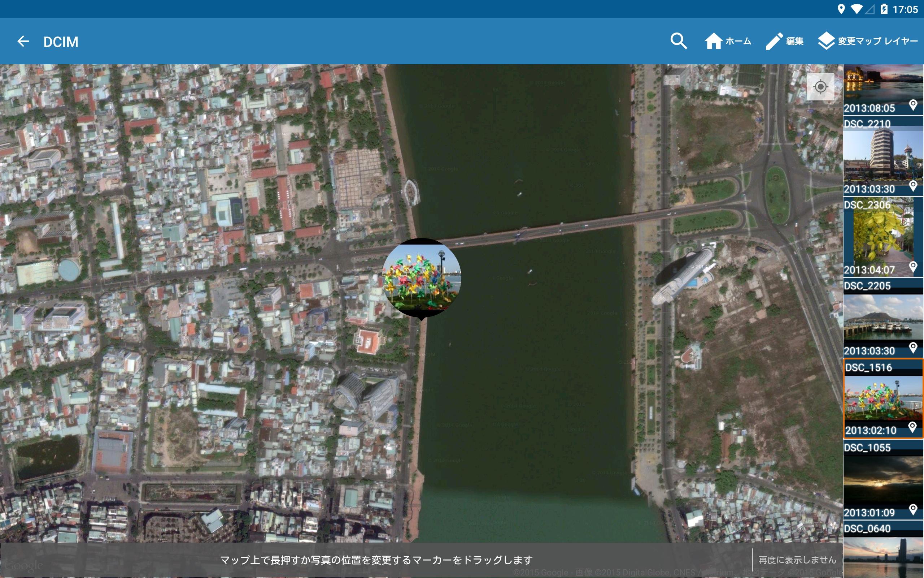Tap date label 2013:02:10
Viewport: 924px width, 578px height.
[x=871, y=431]
